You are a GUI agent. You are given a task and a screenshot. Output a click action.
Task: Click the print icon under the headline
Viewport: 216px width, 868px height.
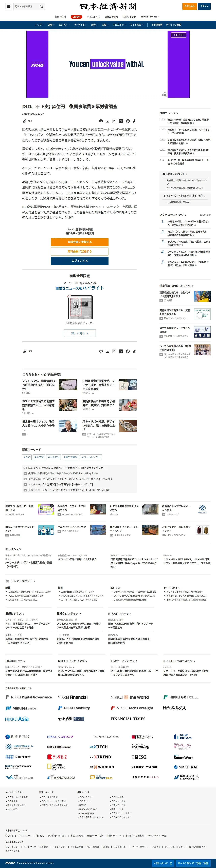click(x=101, y=121)
